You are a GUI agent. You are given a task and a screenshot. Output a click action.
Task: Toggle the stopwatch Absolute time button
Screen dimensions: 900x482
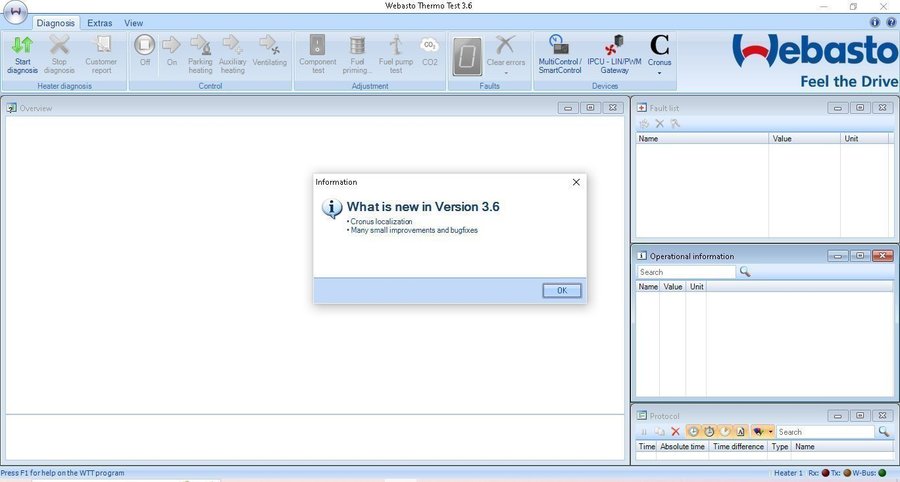click(709, 432)
